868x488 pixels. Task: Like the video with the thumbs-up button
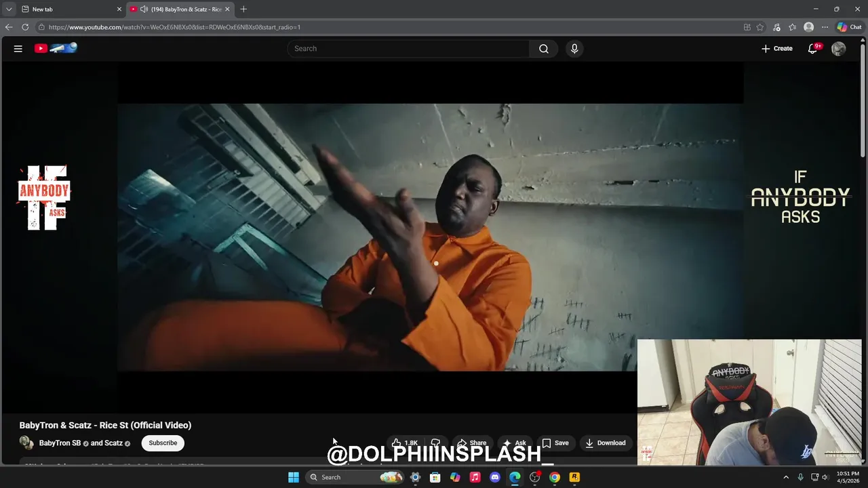pyautogui.click(x=404, y=443)
